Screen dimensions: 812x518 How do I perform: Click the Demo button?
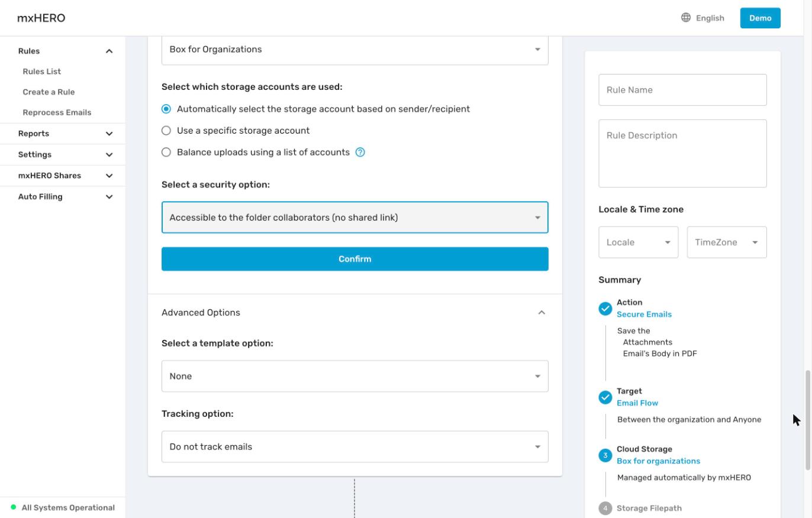point(760,18)
